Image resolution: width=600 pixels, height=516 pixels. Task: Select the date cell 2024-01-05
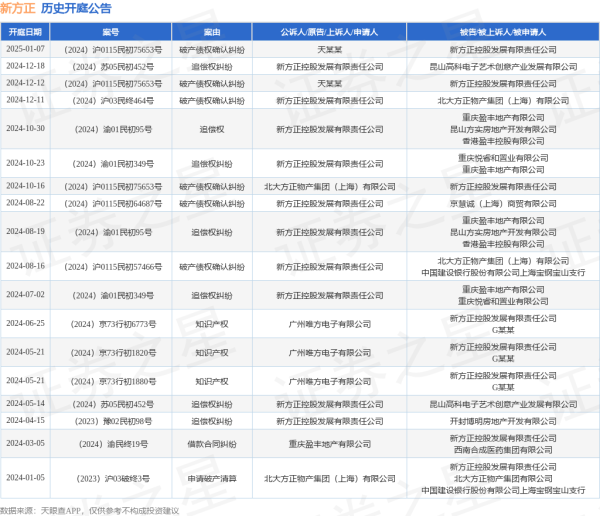pyautogui.click(x=25, y=478)
